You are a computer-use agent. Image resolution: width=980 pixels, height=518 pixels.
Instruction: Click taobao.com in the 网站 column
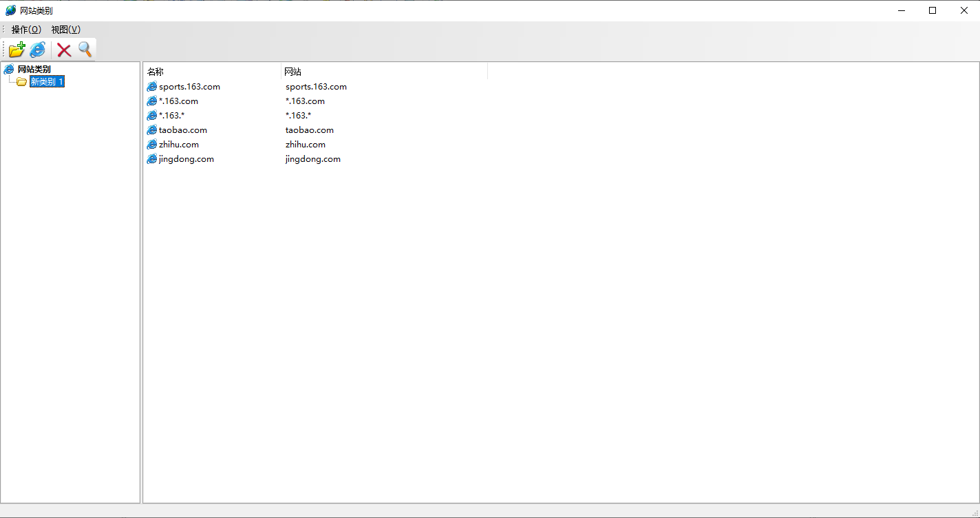(x=310, y=130)
